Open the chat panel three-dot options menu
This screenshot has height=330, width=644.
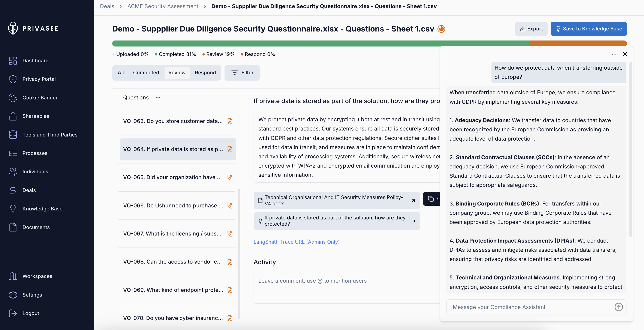tap(614, 54)
